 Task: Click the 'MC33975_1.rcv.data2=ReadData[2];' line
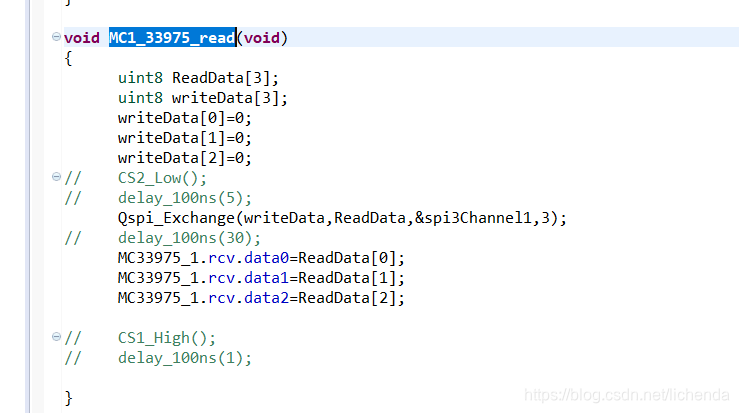(261, 298)
